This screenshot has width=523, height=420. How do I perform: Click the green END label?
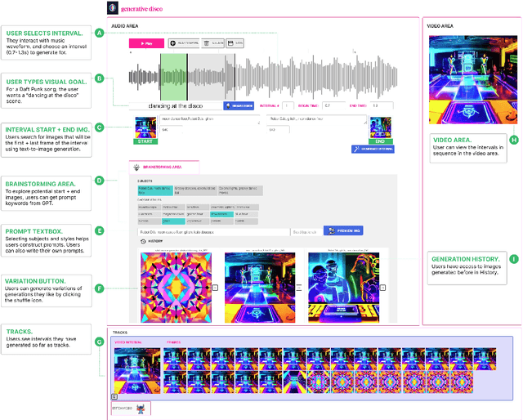(381, 141)
